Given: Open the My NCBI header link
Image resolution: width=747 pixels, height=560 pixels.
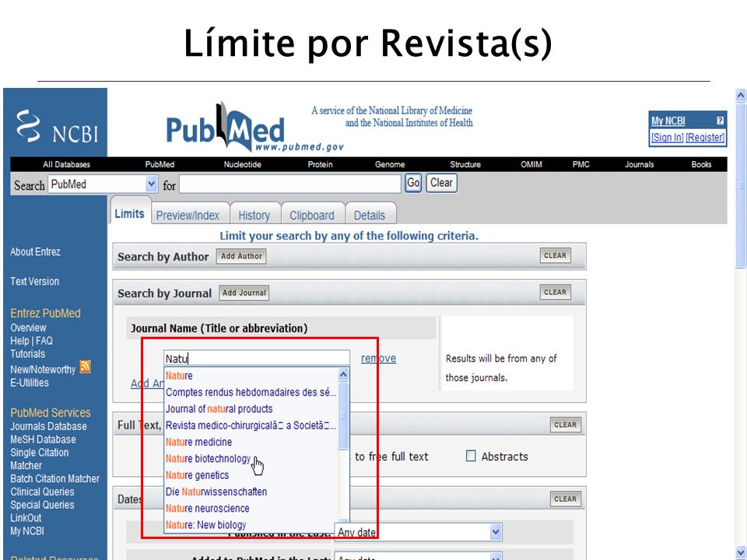Looking at the screenshot, I should pos(668,121).
